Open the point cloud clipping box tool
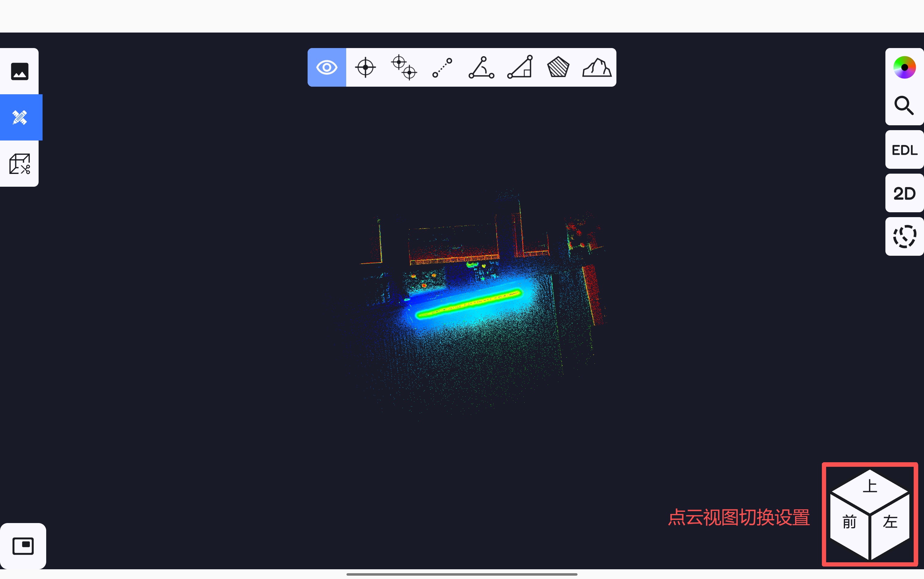 19,164
